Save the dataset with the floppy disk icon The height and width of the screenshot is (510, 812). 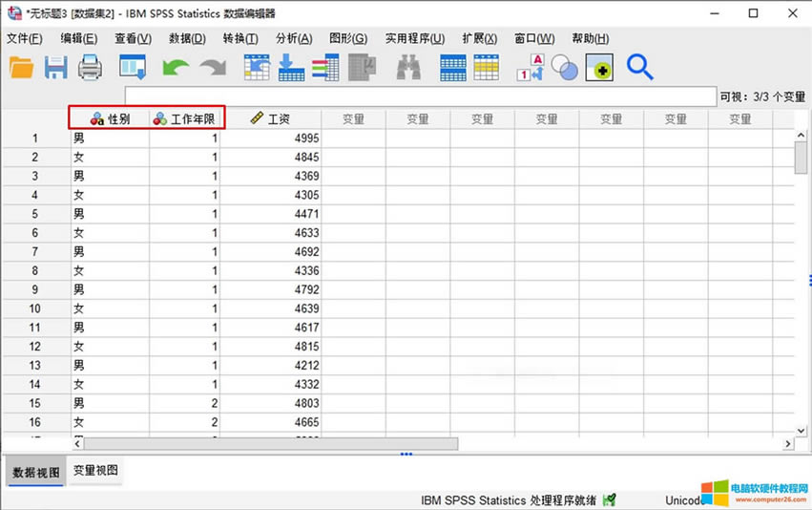(x=55, y=67)
